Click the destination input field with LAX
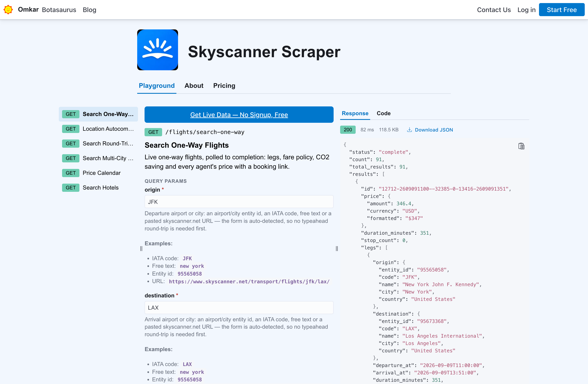The width and height of the screenshot is (588, 384). [239, 307]
